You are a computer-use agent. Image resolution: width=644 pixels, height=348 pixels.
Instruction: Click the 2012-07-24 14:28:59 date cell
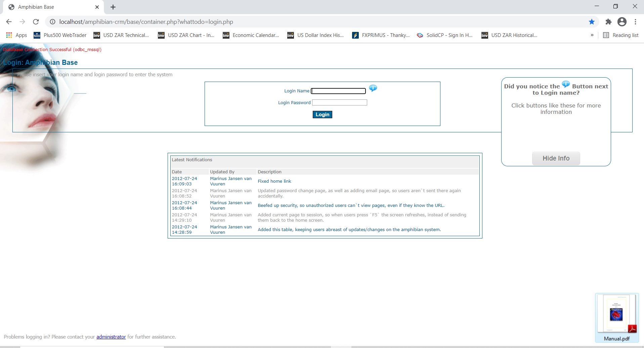[184, 230]
